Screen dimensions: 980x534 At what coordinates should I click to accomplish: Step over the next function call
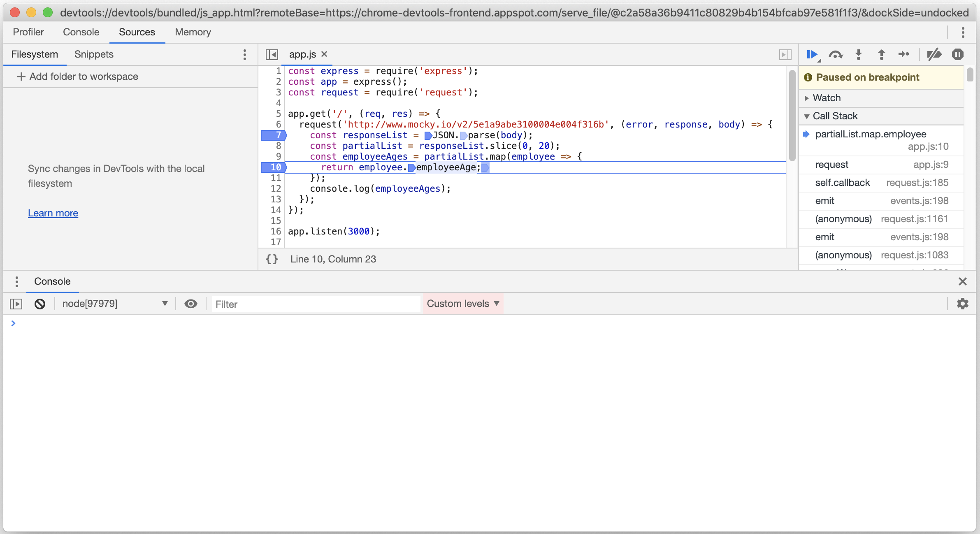836,55
